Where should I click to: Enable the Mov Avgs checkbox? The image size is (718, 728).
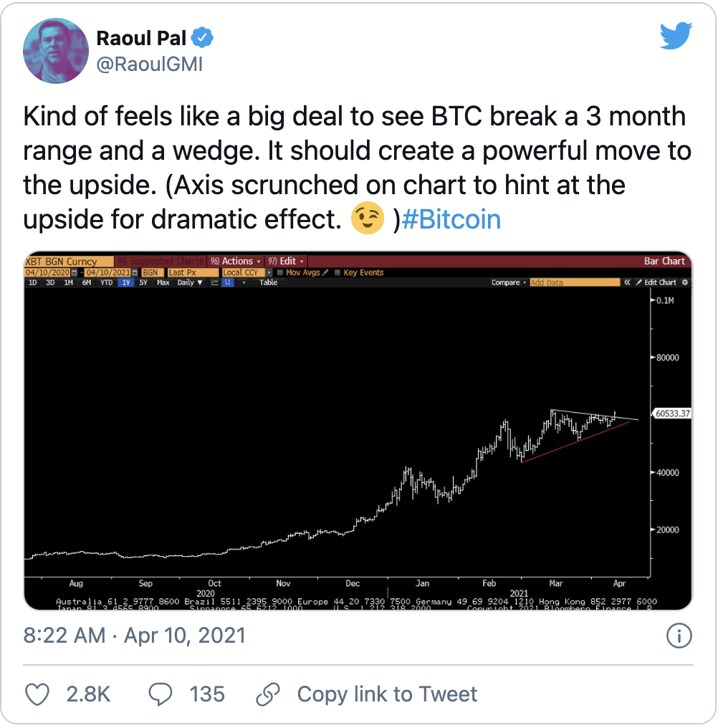(280, 272)
